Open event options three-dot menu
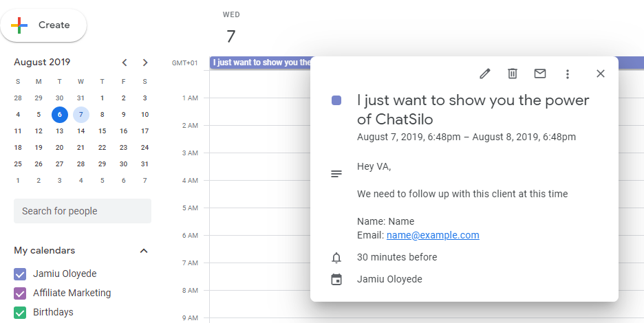The width and height of the screenshot is (644, 323). [568, 74]
